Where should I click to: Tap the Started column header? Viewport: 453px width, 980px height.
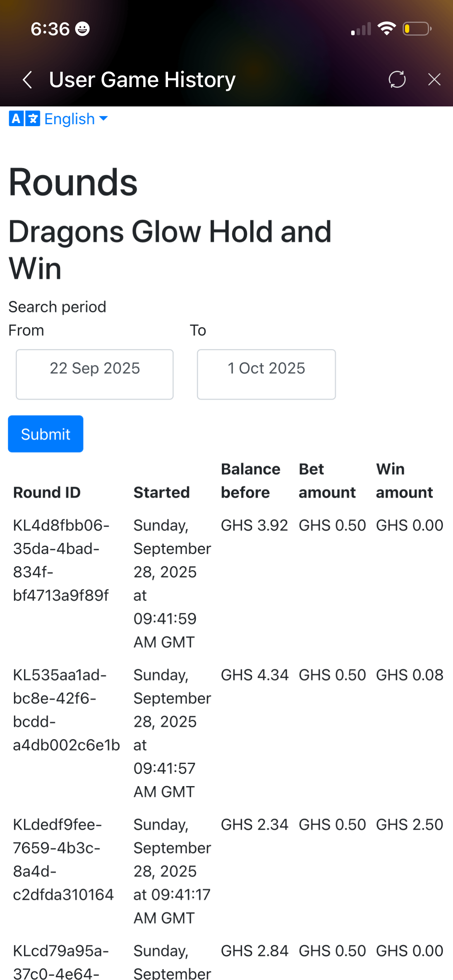tap(161, 492)
